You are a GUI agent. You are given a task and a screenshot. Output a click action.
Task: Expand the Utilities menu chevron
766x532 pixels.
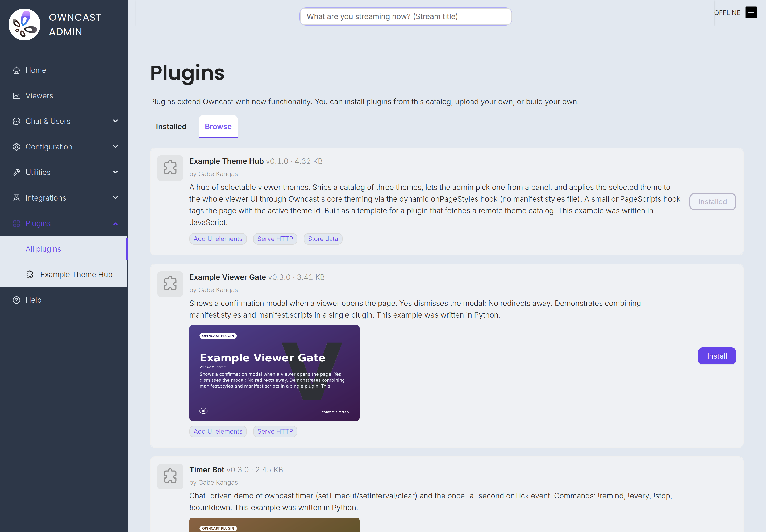115,172
